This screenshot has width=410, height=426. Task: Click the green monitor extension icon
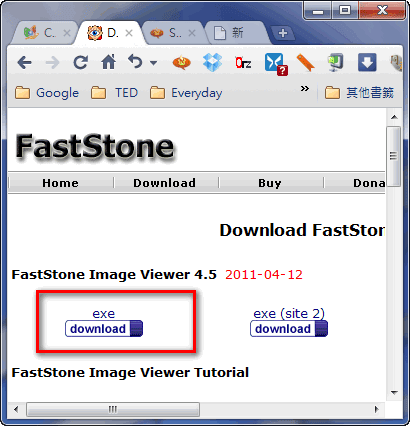336,63
